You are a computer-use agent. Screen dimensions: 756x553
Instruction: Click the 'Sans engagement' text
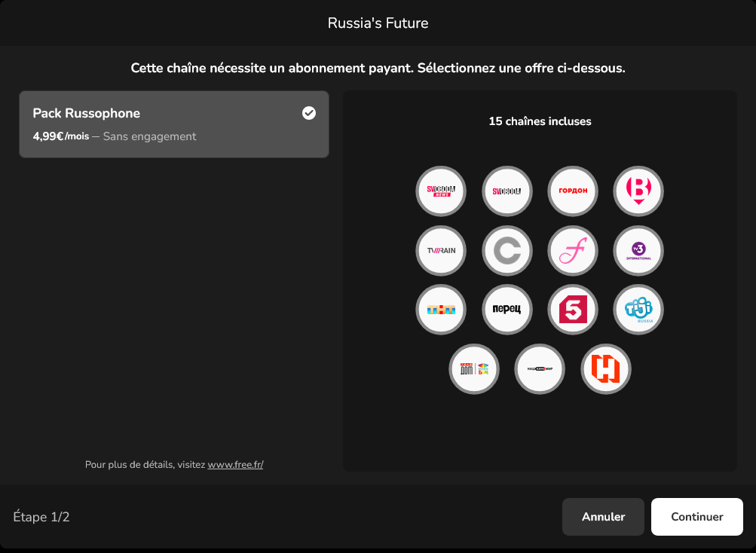click(149, 136)
